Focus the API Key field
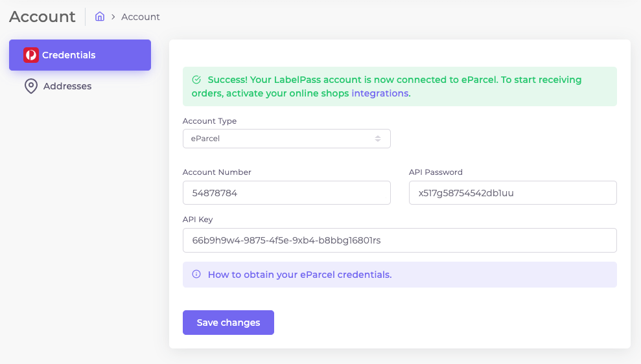 click(x=399, y=240)
